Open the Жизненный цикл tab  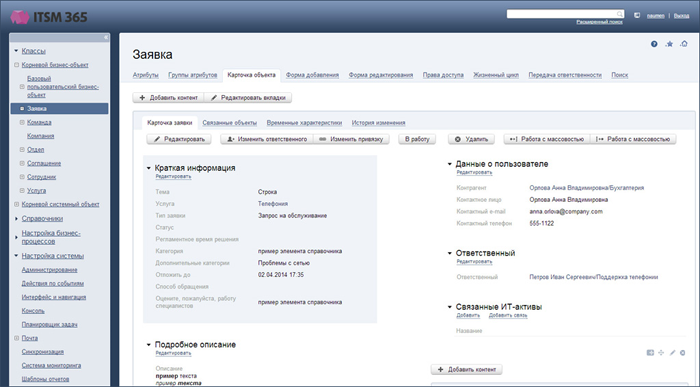(496, 75)
